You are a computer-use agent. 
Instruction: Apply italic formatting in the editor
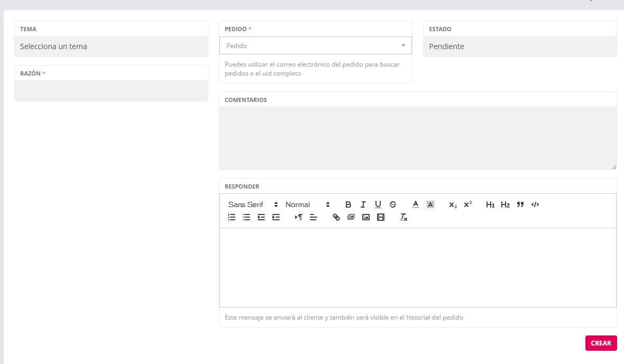pyautogui.click(x=363, y=204)
